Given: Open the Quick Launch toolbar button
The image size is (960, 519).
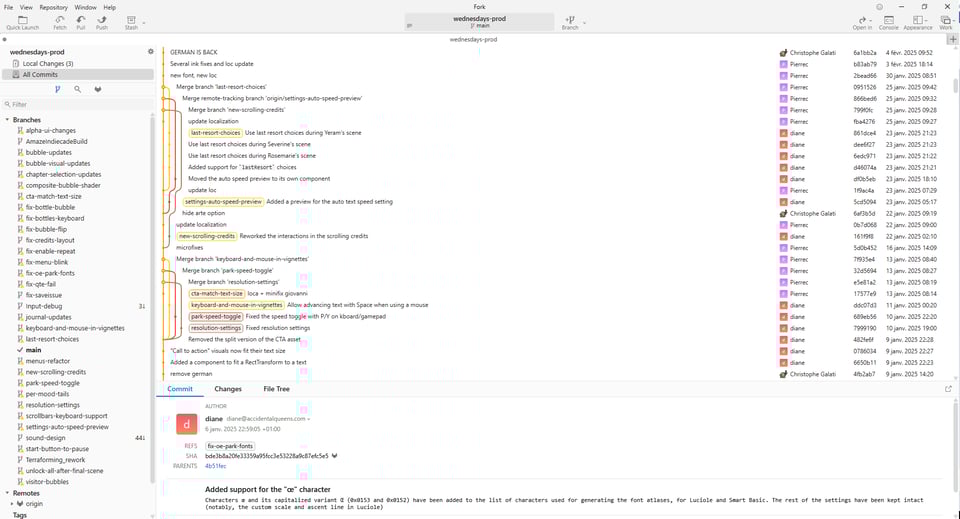Looking at the screenshot, I should click(x=23, y=23).
